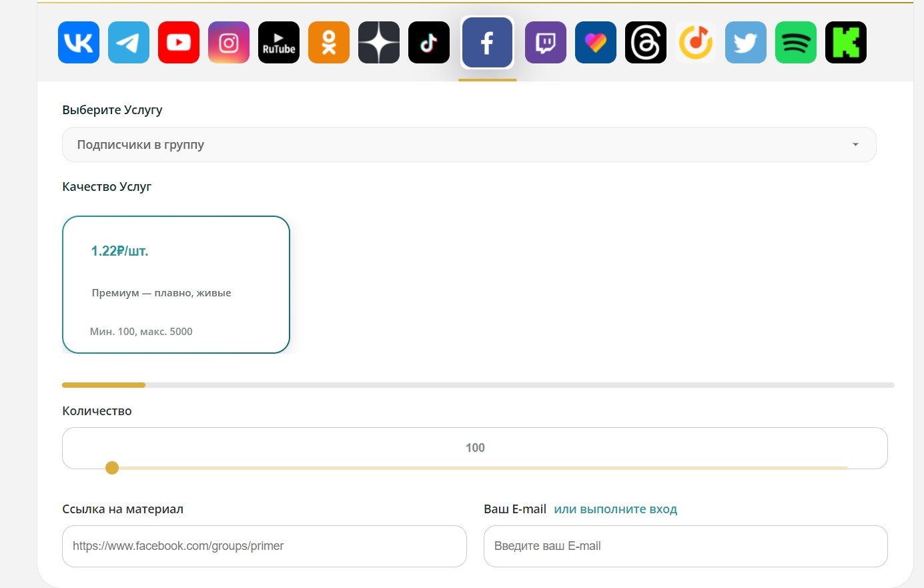Select the VK social network icon
The image size is (924, 588).
[79, 43]
